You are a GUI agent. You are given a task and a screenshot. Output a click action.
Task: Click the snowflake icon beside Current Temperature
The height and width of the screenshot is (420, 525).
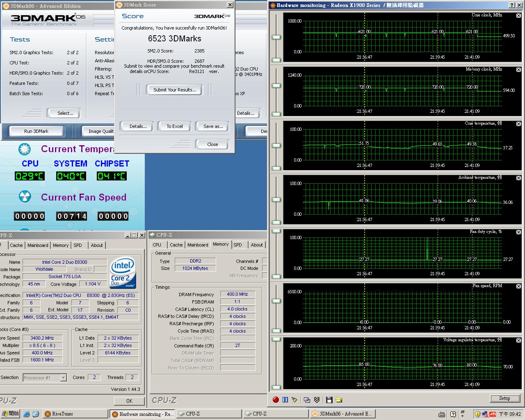25,149
